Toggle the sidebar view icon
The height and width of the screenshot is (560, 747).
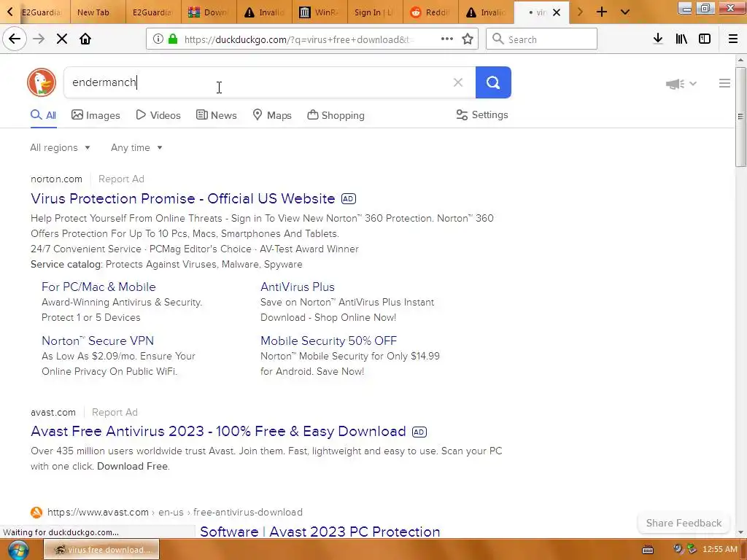[705, 39]
